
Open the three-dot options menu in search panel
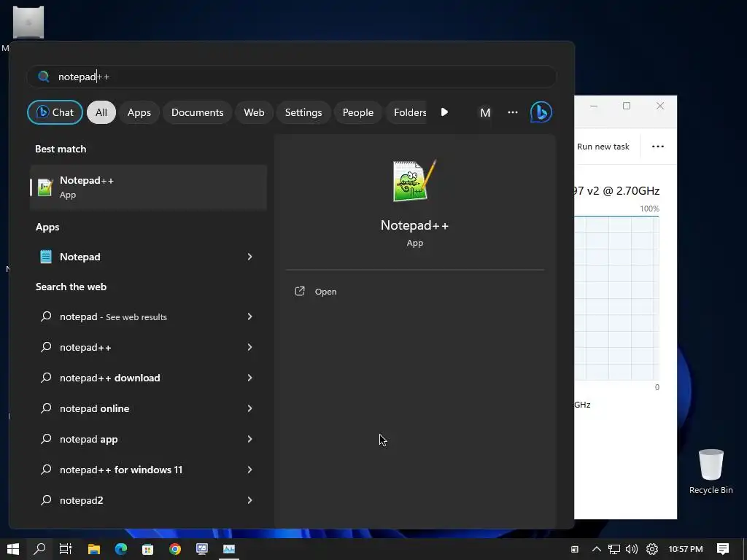[x=513, y=112]
